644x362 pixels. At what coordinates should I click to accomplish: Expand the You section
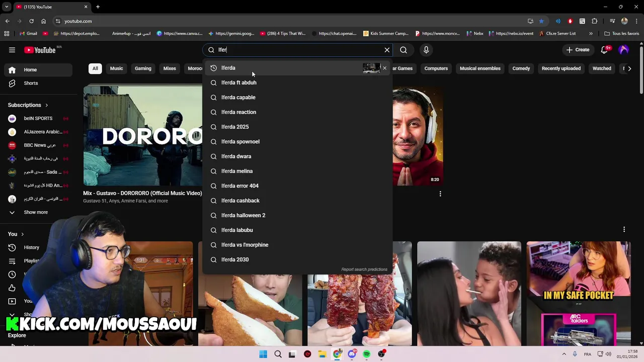tap(16, 234)
